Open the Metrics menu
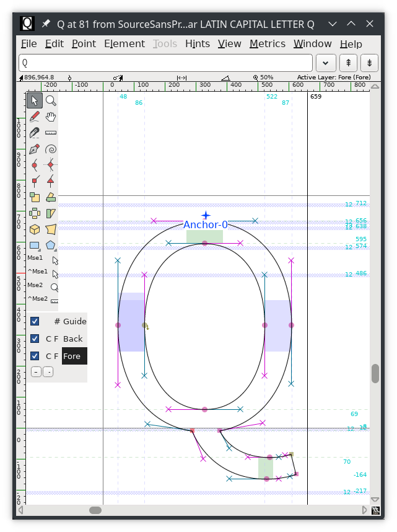 click(x=268, y=44)
